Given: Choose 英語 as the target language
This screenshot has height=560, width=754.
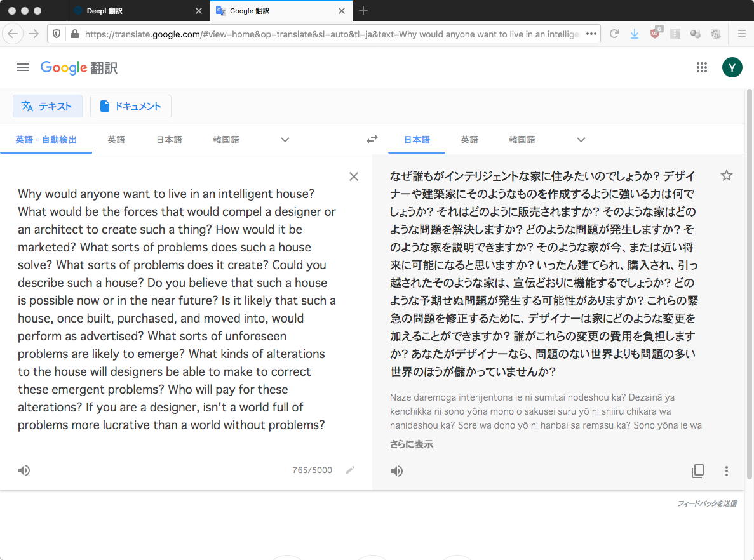Looking at the screenshot, I should pyautogui.click(x=469, y=140).
